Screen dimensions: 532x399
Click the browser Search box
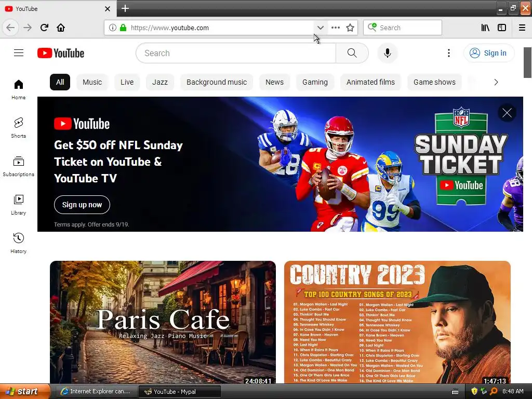pos(403,28)
